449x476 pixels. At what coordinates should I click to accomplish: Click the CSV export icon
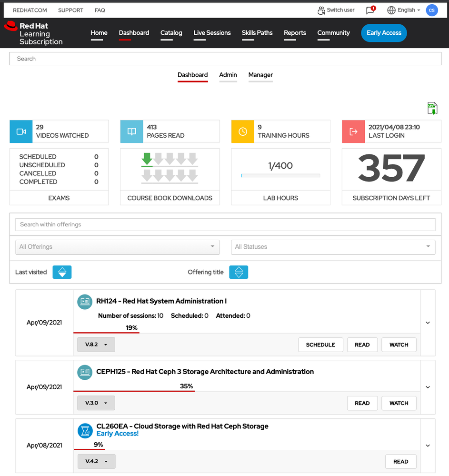(x=432, y=108)
